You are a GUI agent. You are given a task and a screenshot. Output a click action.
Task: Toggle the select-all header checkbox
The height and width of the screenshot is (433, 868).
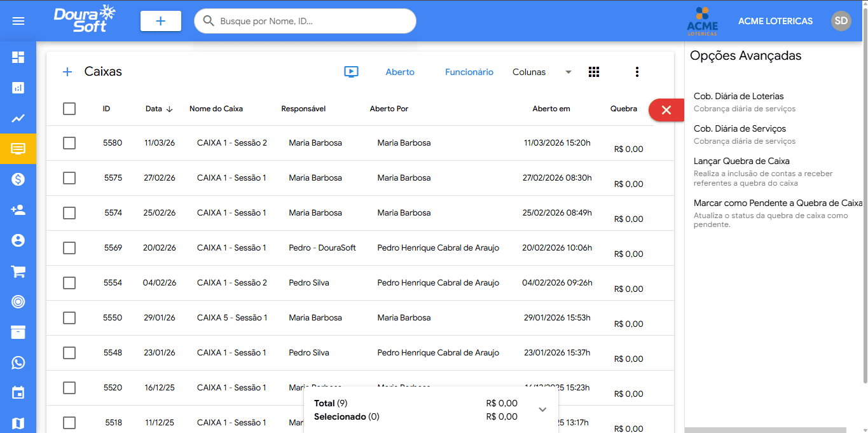click(x=69, y=109)
